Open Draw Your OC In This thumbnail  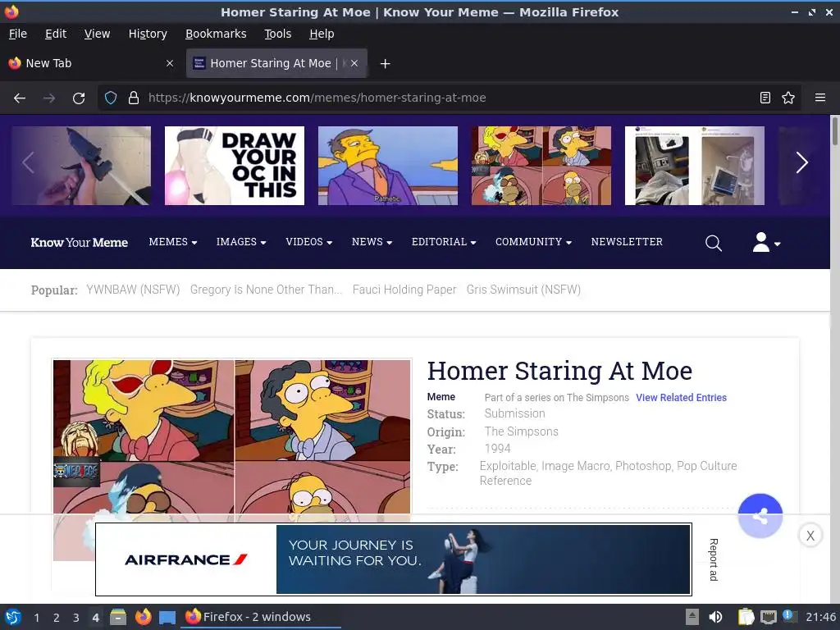coord(235,166)
